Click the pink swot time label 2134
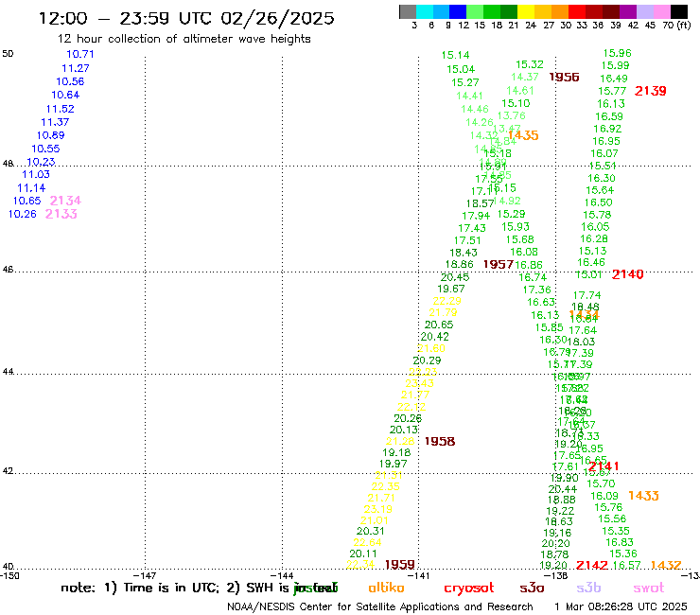This screenshot has height=615, width=700. click(65, 201)
